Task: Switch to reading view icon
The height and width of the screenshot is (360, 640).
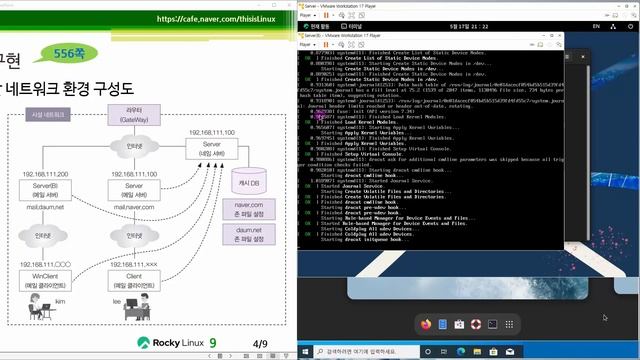Action: click(273, 356)
